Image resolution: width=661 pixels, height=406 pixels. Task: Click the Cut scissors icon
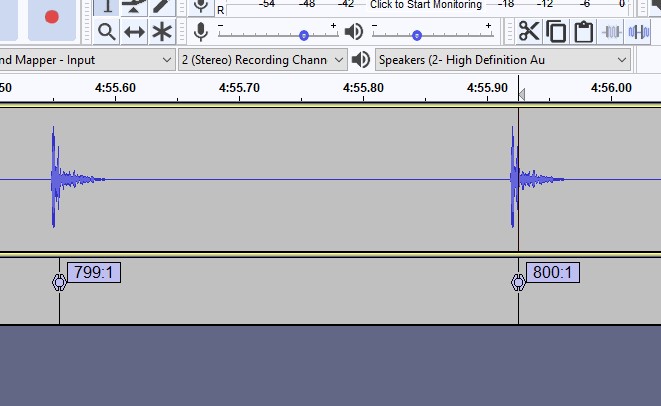pyautogui.click(x=528, y=32)
